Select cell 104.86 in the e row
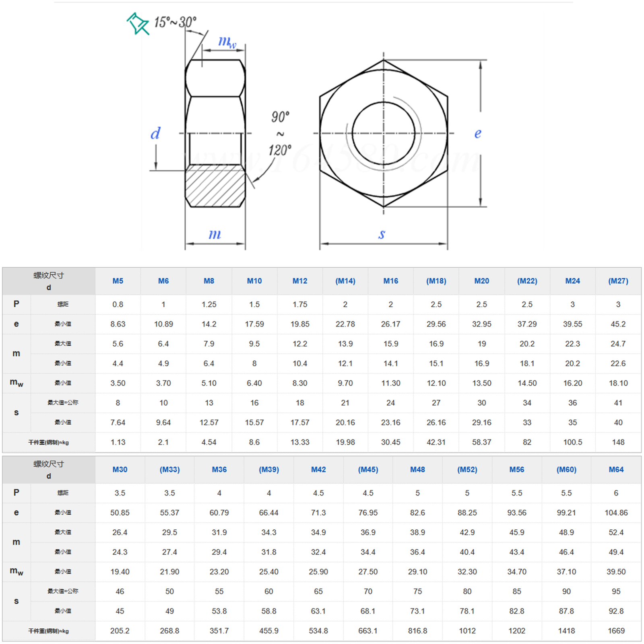This screenshot has width=644, height=644. point(616,512)
